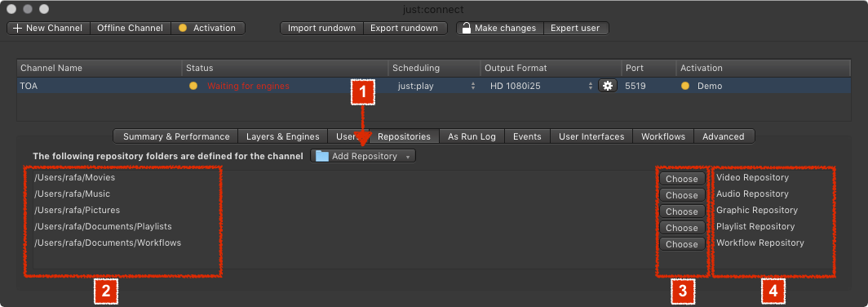Click the plus icon on New Channel

click(x=17, y=29)
